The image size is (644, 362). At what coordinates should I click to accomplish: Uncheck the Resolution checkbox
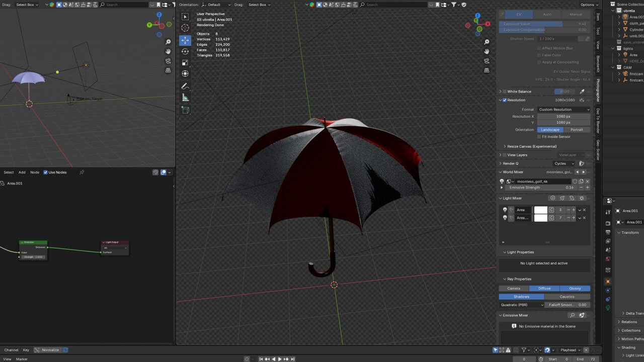(505, 100)
